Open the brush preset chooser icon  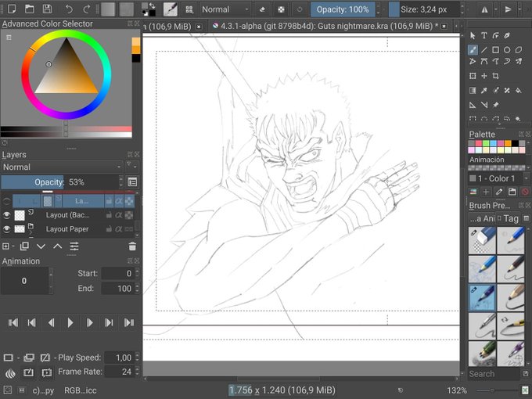(x=189, y=9)
